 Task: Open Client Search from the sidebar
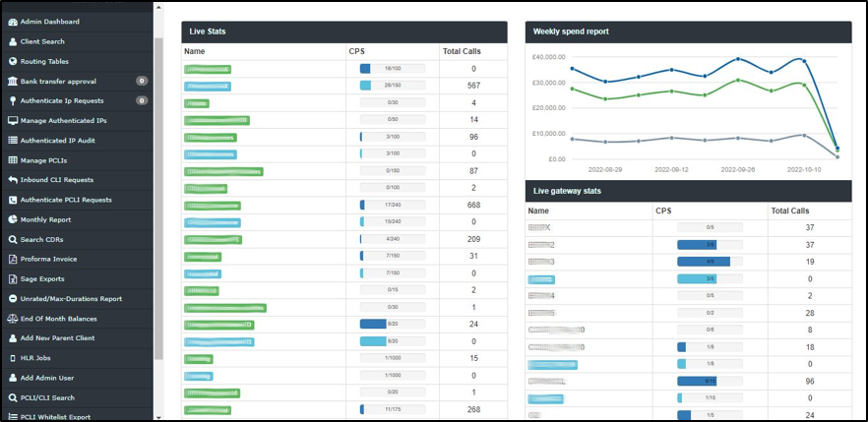[42, 41]
